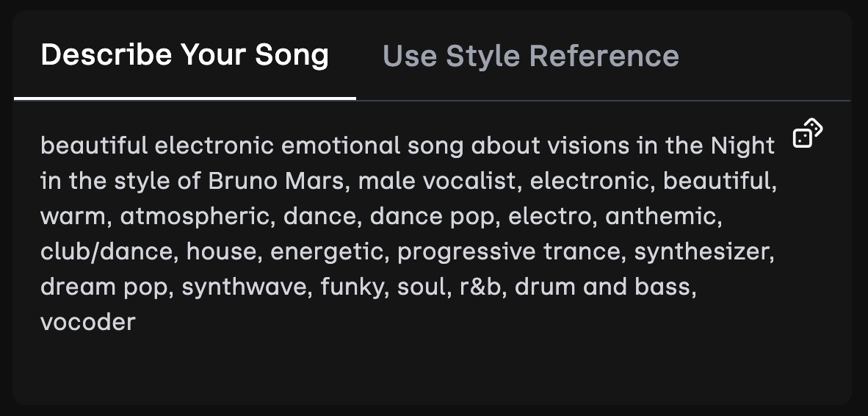The image size is (868, 416).
Task: Click on 'anthemic' in the prompt
Action: (x=661, y=216)
